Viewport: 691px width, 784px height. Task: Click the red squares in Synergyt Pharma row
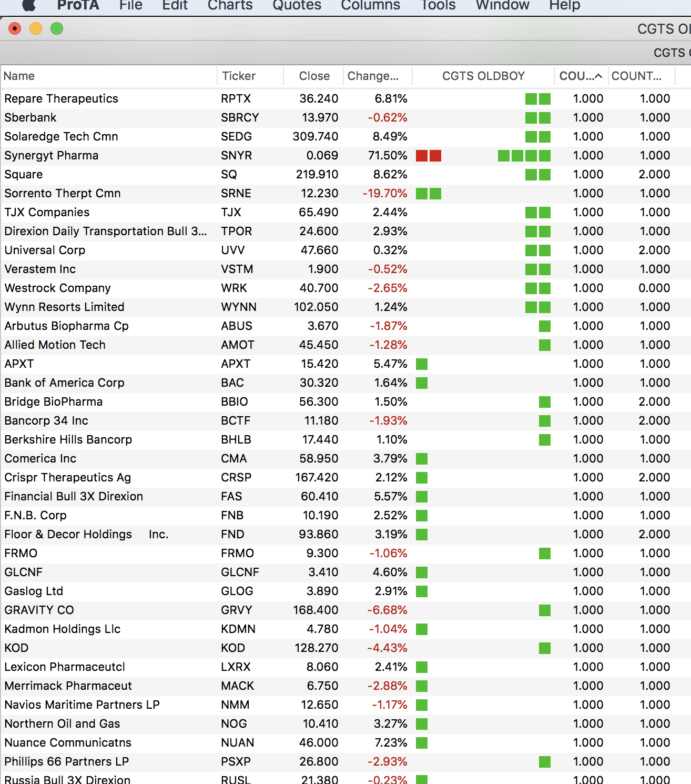click(429, 156)
